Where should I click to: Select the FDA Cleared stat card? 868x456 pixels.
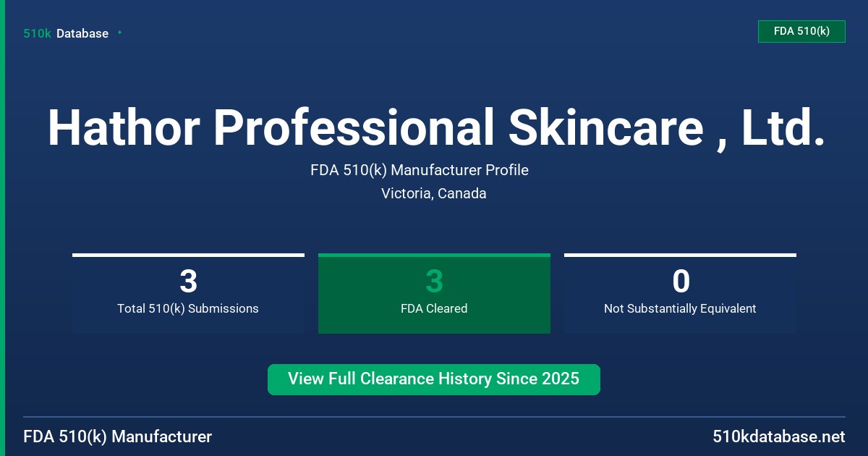[x=434, y=294]
